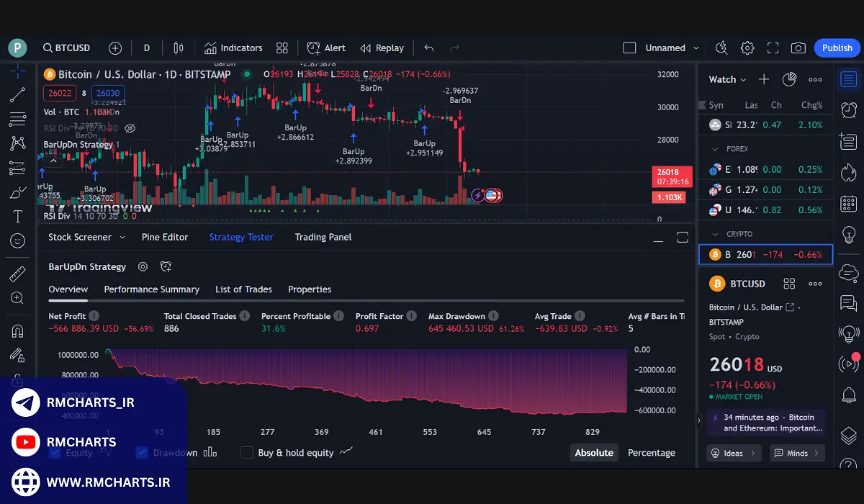Open BarUpDn Strategy settings gear
Image resolution: width=864 pixels, height=504 pixels.
pos(143,267)
